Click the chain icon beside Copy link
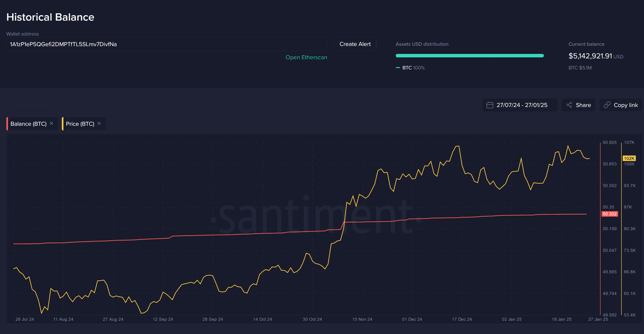Image resolution: width=644 pixels, height=334 pixels. coord(607,105)
